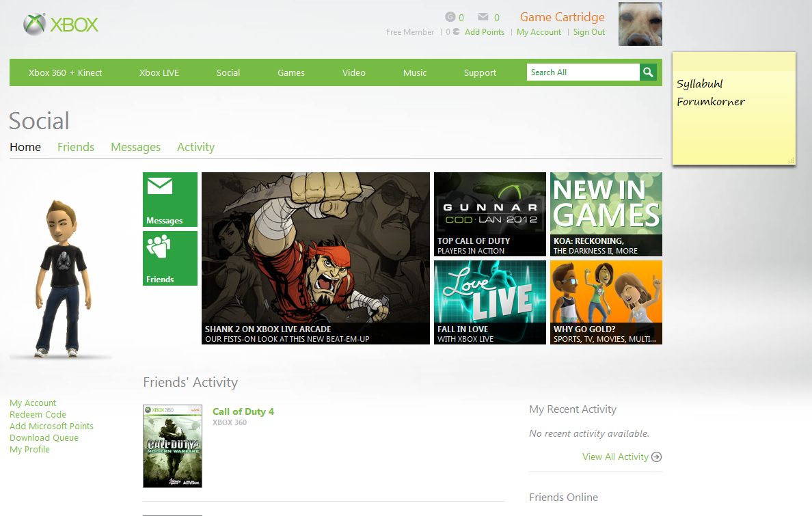
Task: Click the My Recent Activity heading
Action: [573, 409]
